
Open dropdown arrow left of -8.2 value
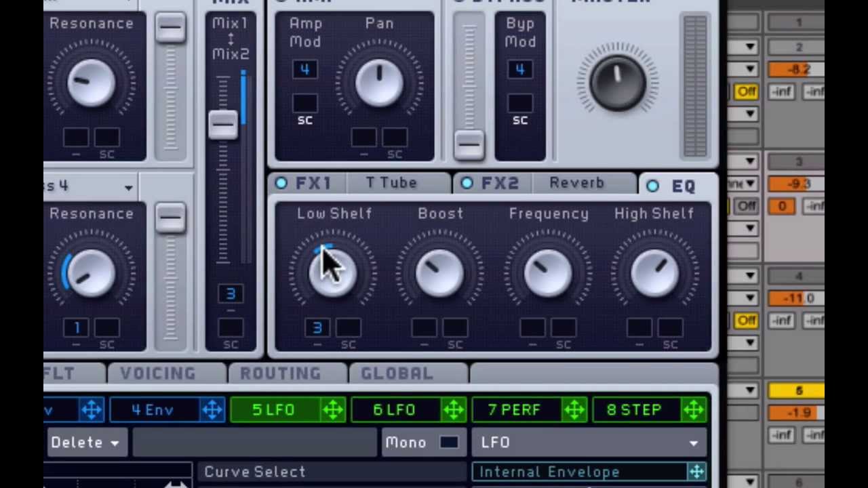[750, 69]
